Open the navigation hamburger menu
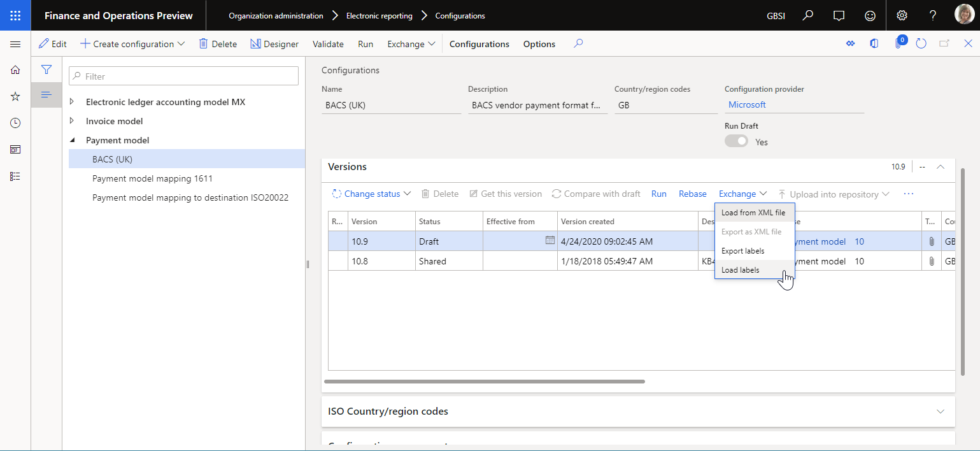This screenshot has width=980, height=451. click(x=15, y=44)
